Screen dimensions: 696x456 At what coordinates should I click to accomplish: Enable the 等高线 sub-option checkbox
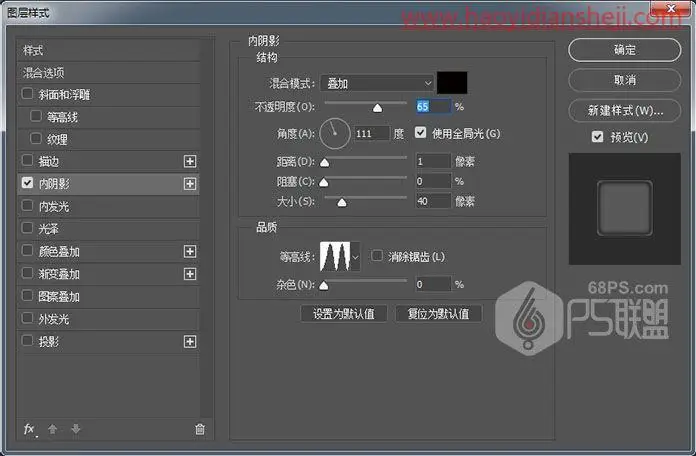(x=36, y=116)
